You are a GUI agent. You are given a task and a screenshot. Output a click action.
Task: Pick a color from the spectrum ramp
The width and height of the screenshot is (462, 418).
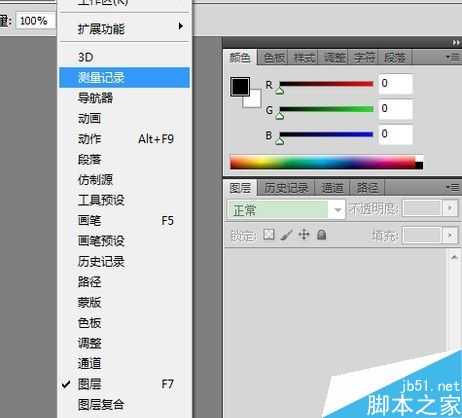pos(327,162)
